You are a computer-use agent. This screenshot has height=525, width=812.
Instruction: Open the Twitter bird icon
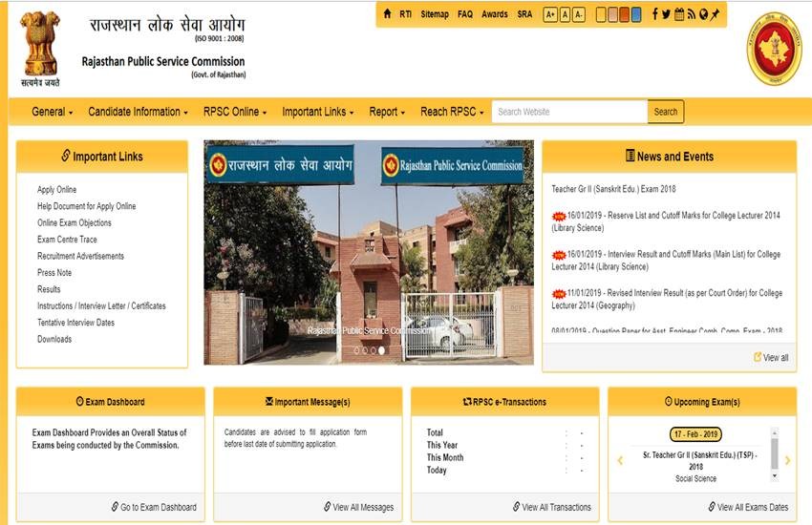click(666, 14)
